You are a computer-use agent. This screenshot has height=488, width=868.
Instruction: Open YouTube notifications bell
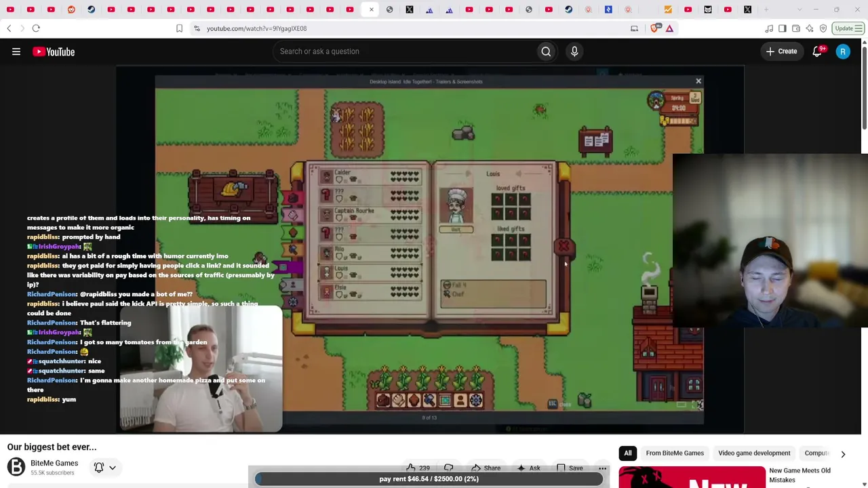[x=818, y=52]
